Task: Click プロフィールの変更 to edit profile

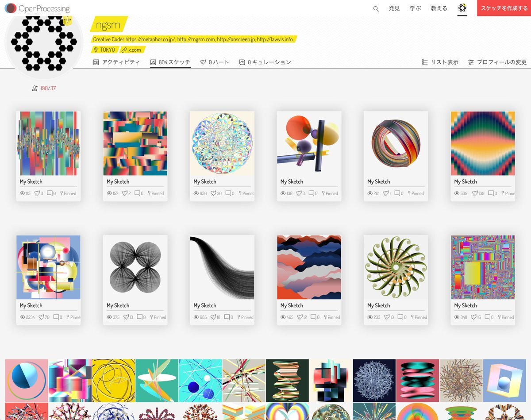Action: coord(497,62)
